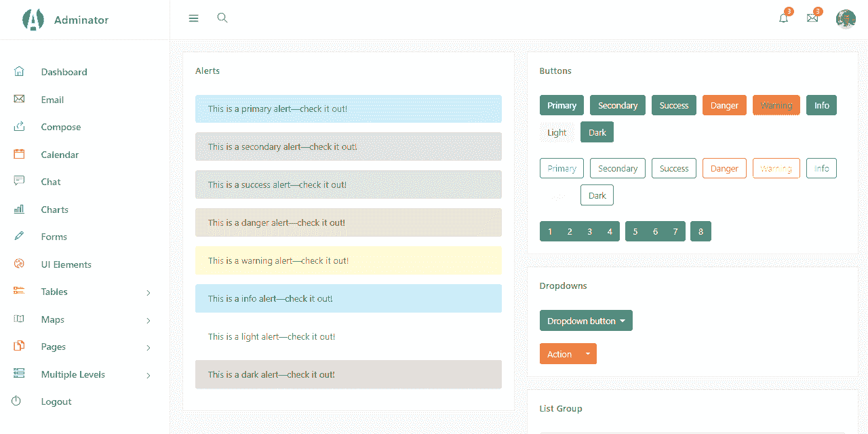Click the solid Dark button

597,132
